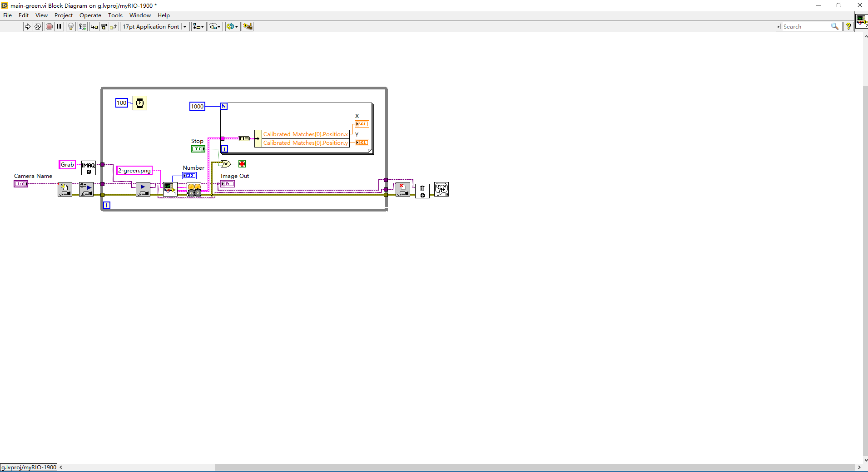Click the array Index Array node
The image size is (868, 472).
(244, 138)
